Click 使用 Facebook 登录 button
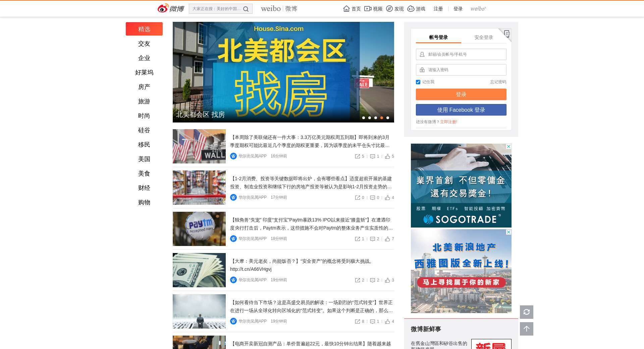Screen dimensions: 644x349 (x=461, y=110)
